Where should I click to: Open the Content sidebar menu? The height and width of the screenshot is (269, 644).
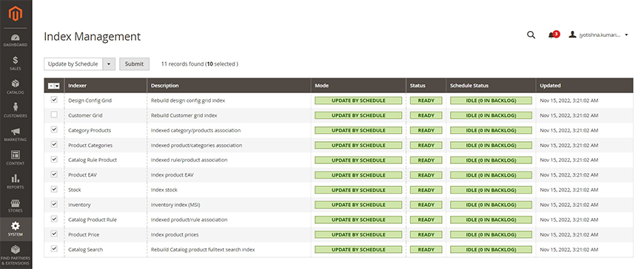[x=16, y=158]
